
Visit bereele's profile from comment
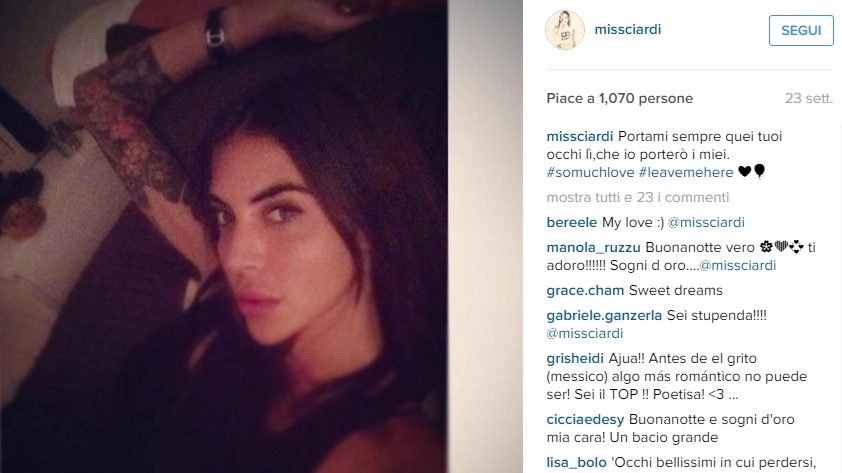coord(571,222)
